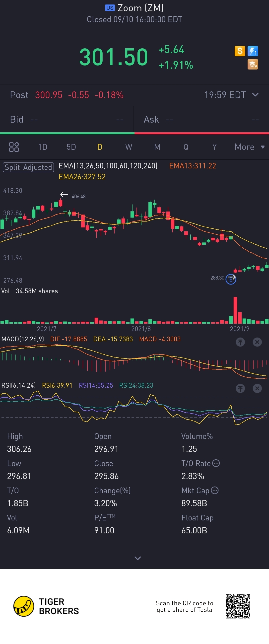This screenshot has height=644, width=269.
Task: Tap the Bid quote section
Action: tap(67, 120)
